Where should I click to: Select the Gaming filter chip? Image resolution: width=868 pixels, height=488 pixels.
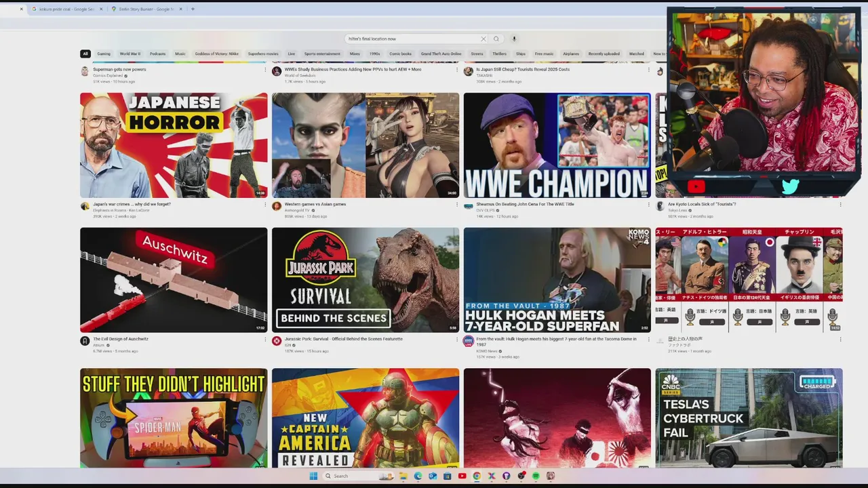pyautogui.click(x=104, y=54)
